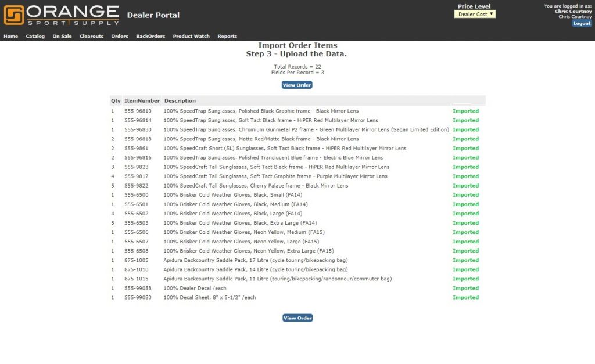The width and height of the screenshot is (595, 364).
Task: Open the BackOrders menu
Action: (150, 36)
